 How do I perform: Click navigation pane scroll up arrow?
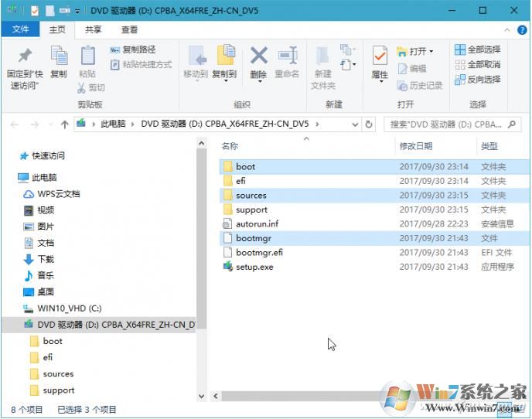coord(201,143)
